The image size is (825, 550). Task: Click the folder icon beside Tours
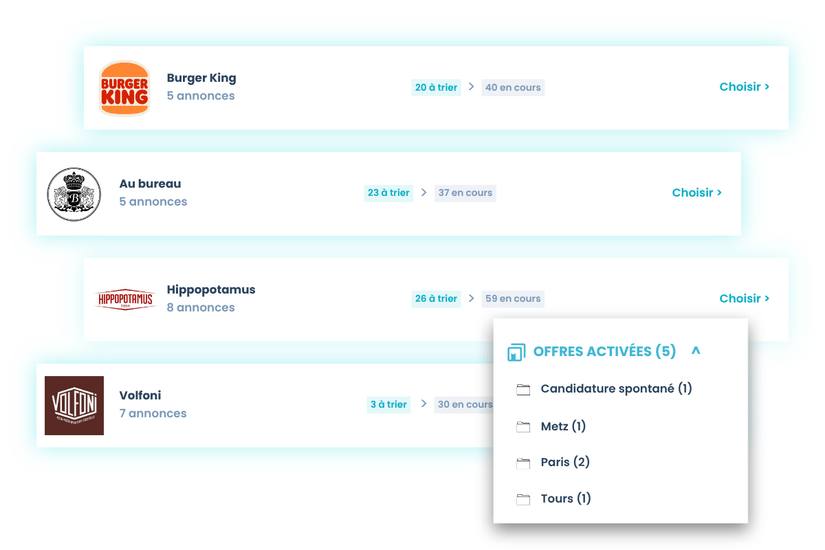coord(523,499)
